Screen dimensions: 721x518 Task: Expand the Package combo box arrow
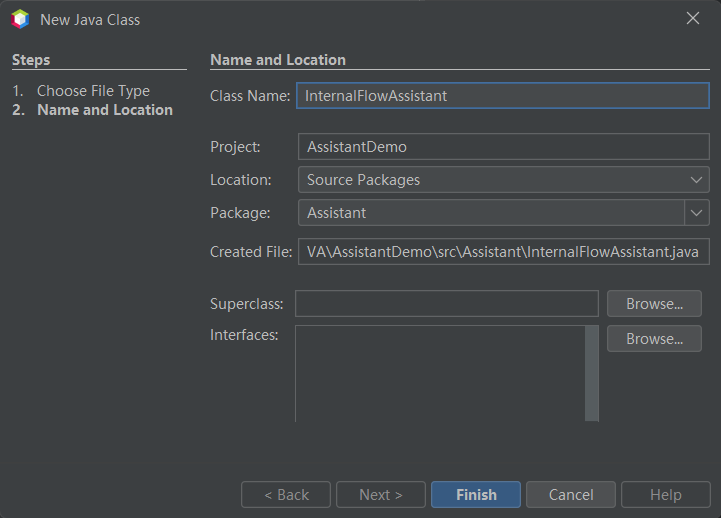pyautogui.click(x=697, y=213)
